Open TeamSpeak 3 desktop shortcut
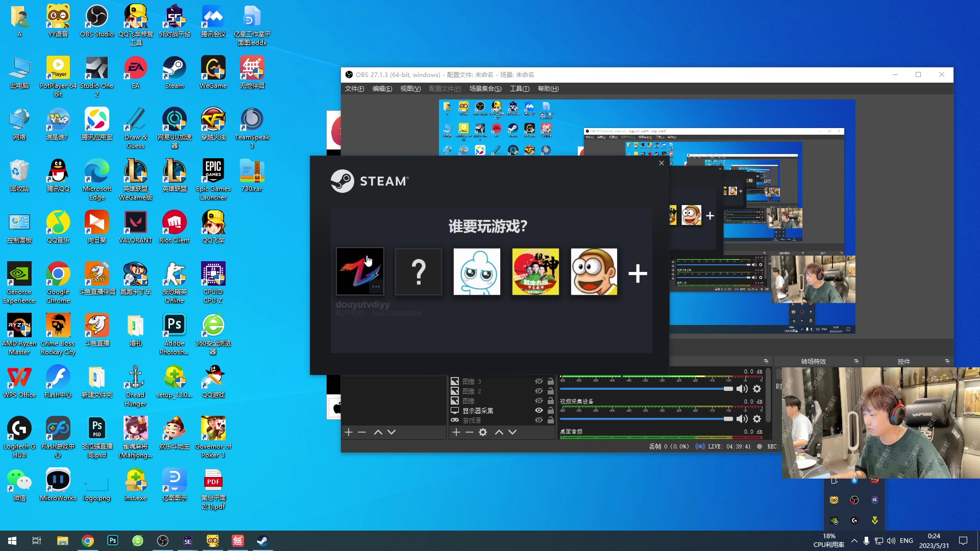 252,128
